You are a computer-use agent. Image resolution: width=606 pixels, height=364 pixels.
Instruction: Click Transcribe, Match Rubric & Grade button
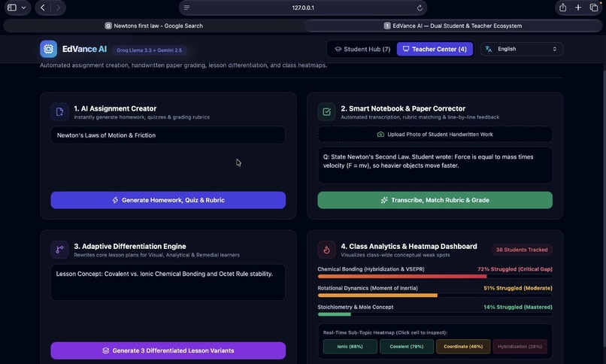pos(435,200)
